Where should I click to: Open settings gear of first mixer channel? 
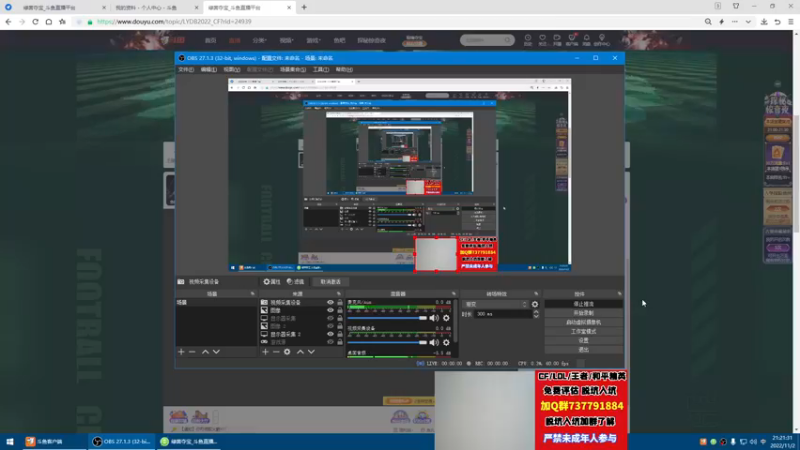pos(446,318)
